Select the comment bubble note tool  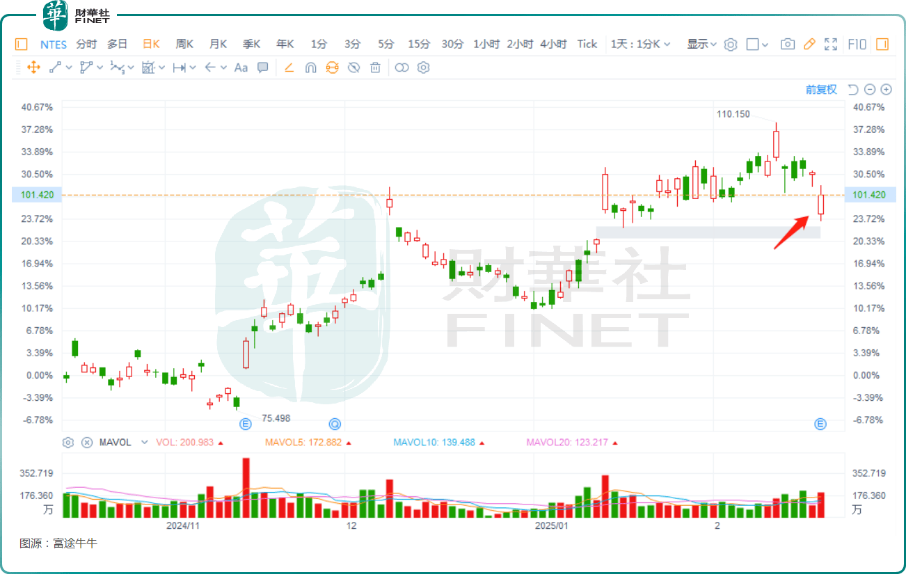[x=263, y=67]
